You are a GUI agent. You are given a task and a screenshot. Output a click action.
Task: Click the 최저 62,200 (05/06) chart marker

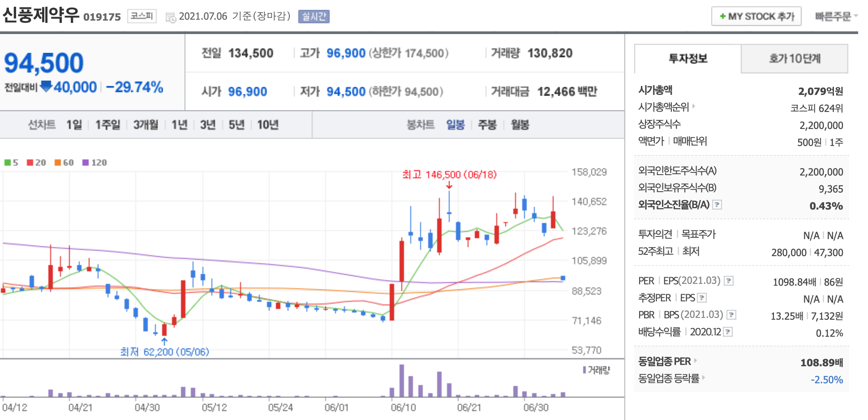tap(164, 351)
